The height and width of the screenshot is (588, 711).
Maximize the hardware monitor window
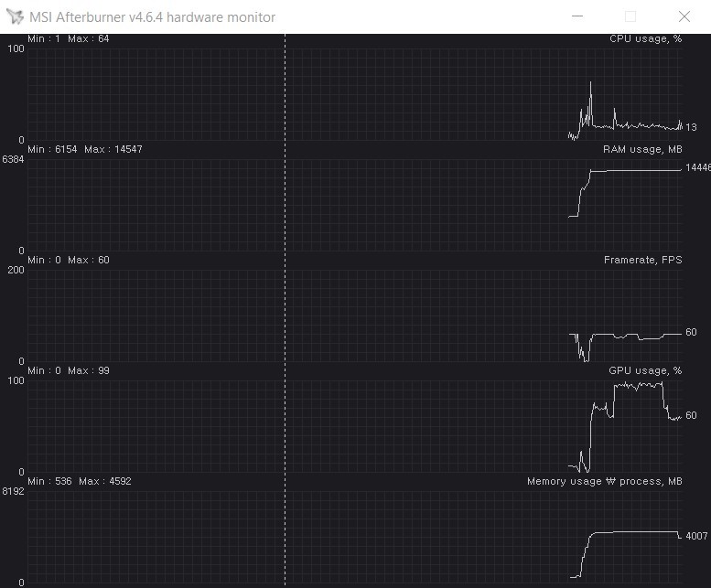[x=630, y=16]
